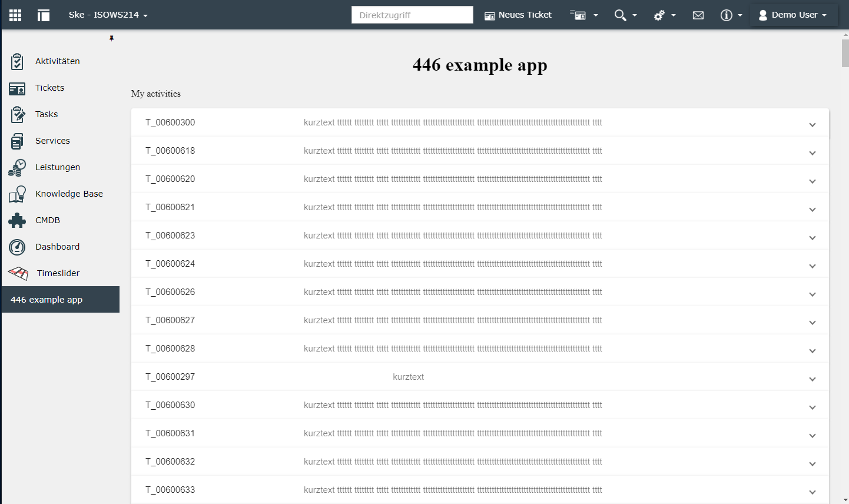Unpin sidebar with pin icon
The width and height of the screenshot is (849, 504).
(x=111, y=38)
